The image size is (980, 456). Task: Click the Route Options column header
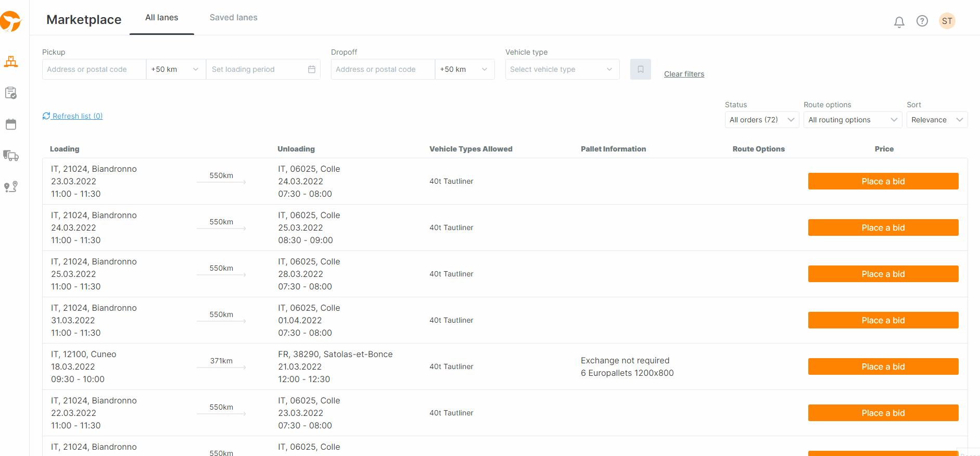click(759, 149)
